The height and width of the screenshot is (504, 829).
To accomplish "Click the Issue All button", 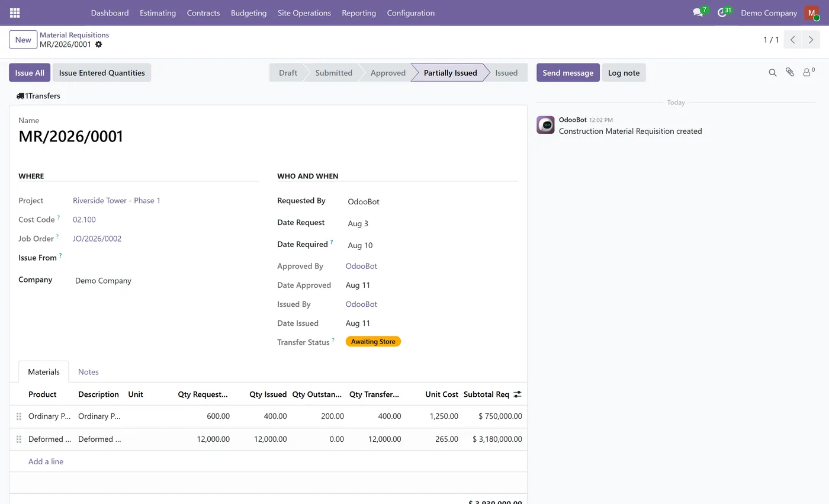I will point(30,72).
